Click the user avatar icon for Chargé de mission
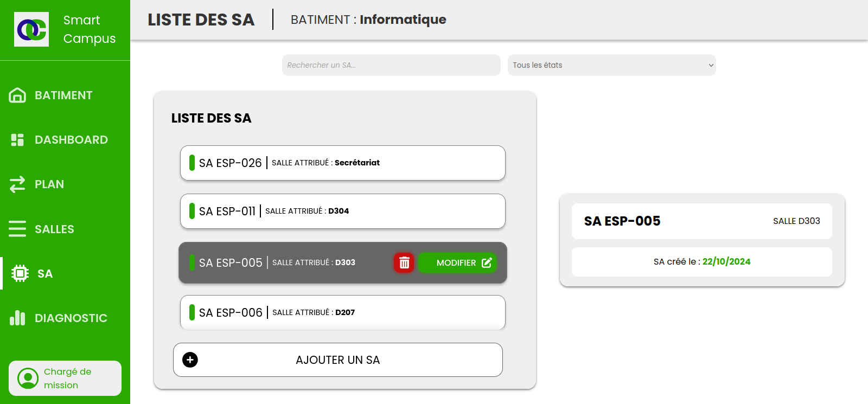Image resolution: width=868 pixels, height=404 pixels. pyautogui.click(x=28, y=379)
